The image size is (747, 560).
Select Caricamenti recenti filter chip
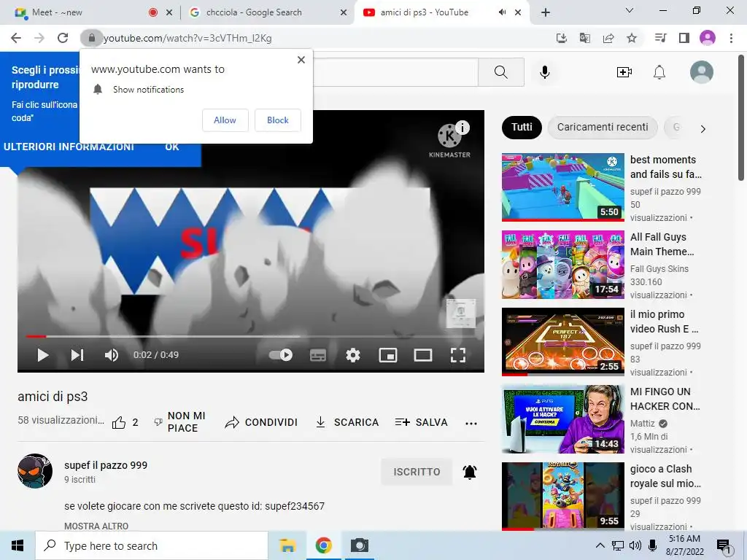tap(603, 127)
